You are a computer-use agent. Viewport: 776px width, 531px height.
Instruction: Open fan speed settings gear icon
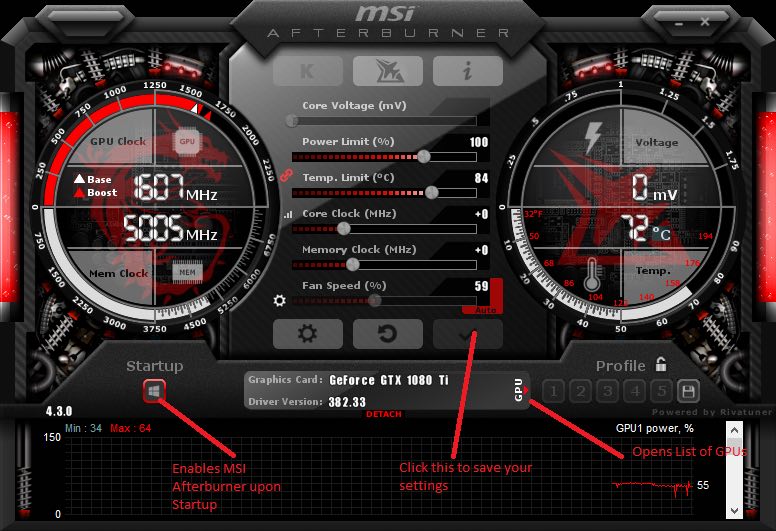280,300
